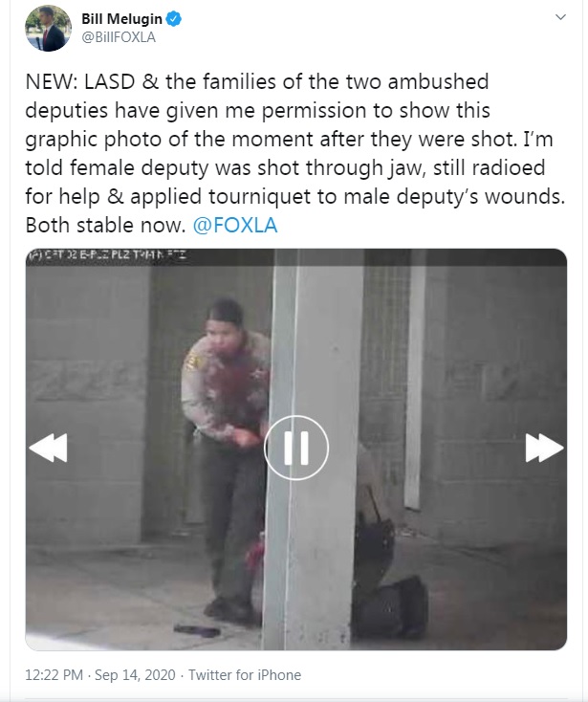Pause the video with the center button
Viewport: 588px width, 702px height.
pyautogui.click(x=296, y=448)
